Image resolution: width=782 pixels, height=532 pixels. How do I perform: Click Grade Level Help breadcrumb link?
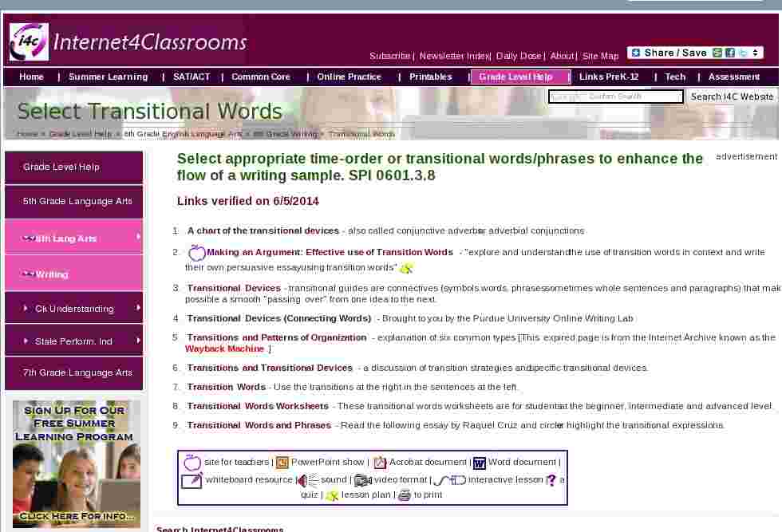(81, 134)
